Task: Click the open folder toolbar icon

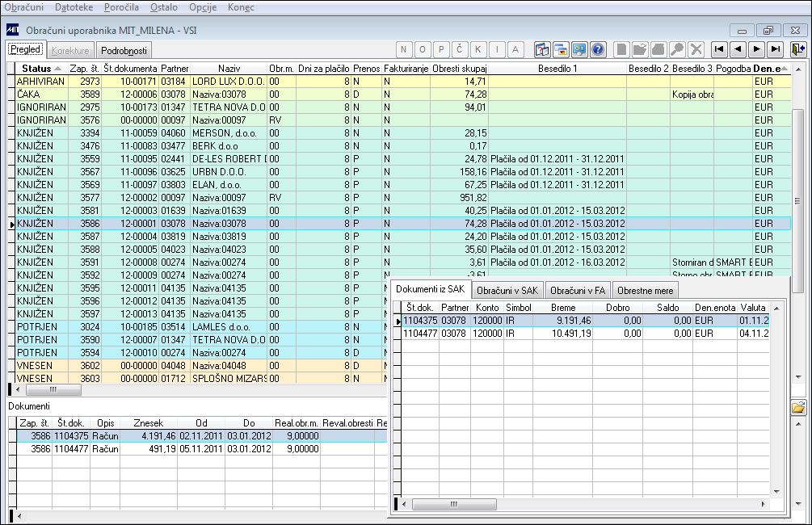Action: pyautogui.click(x=640, y=50)
